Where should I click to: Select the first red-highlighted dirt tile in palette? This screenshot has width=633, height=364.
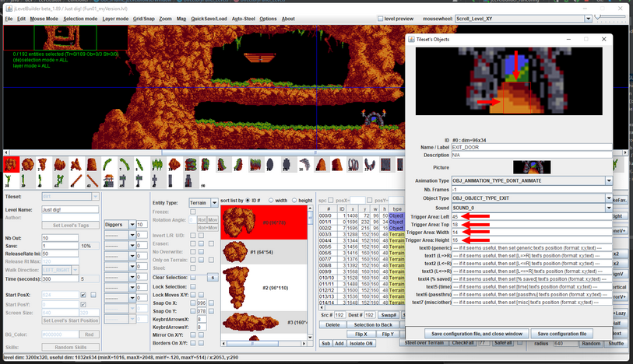(12, 164)
